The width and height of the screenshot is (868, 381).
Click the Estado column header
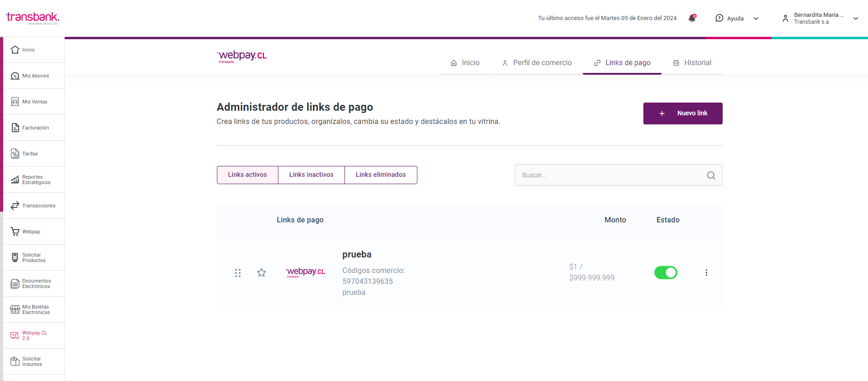[x=668, y=220]
